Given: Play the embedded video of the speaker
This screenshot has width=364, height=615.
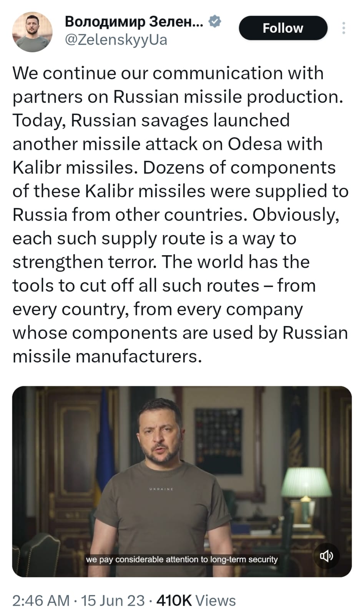Looking at the screenshot, I should coord(182,481).
